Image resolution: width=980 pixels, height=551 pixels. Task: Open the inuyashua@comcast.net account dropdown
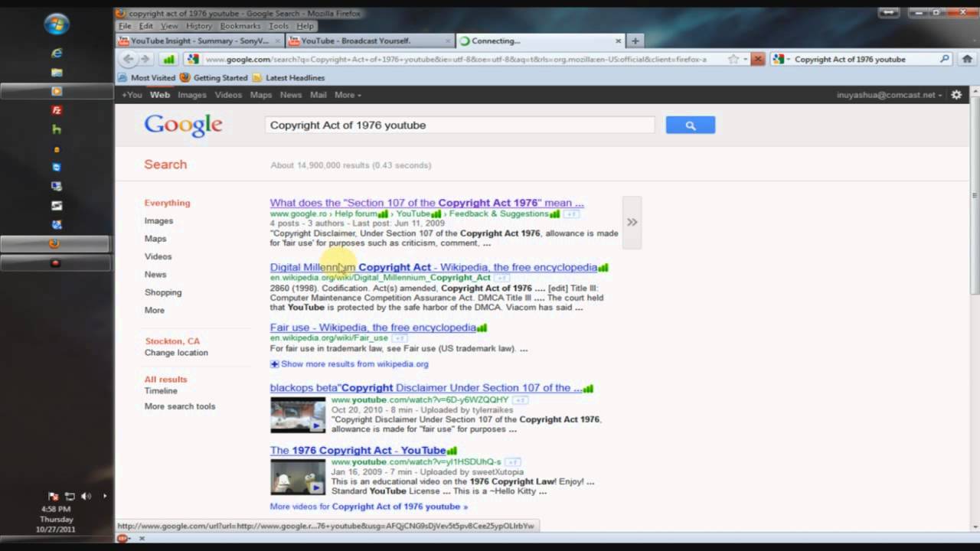(x=890, y=95)
